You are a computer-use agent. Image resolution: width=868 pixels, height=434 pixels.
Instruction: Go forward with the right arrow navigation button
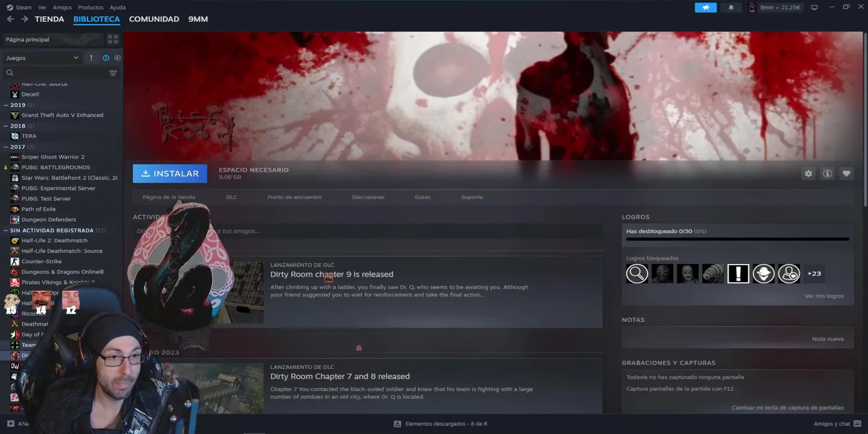25,19
